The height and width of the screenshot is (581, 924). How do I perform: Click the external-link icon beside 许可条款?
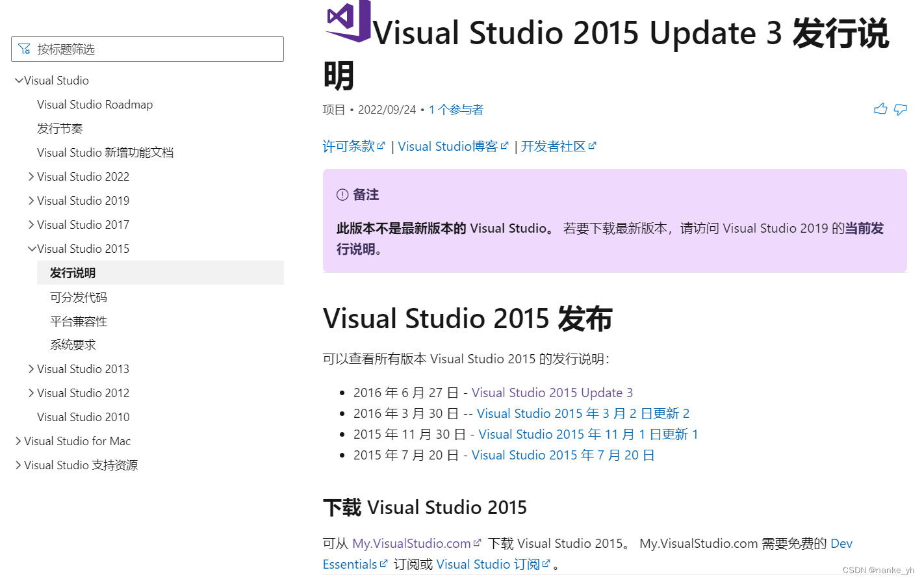coord(381,146)
